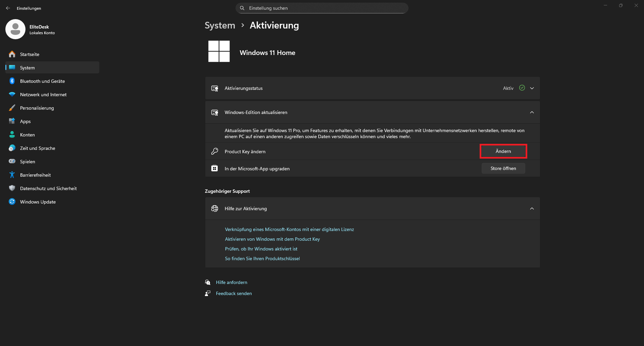This screenshot has height=346, width=644.
Task: Open the Spielen settings category
Action: (x=52, y=161)
